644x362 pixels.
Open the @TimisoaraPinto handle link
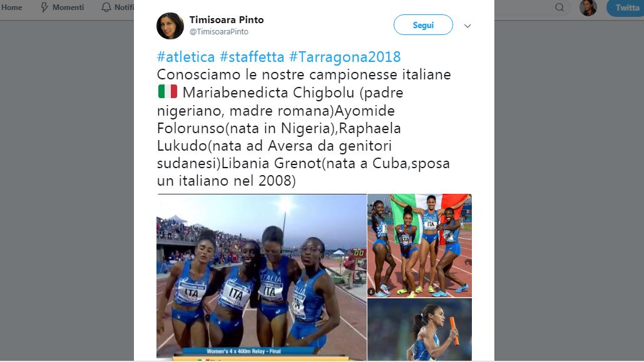point(219,32)
